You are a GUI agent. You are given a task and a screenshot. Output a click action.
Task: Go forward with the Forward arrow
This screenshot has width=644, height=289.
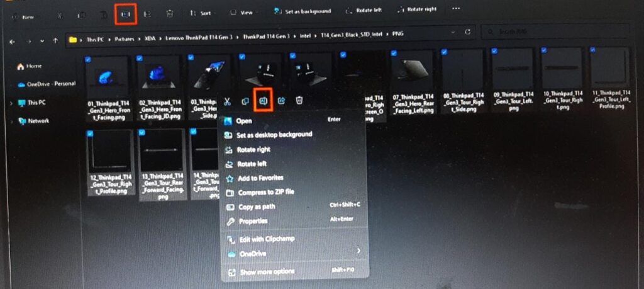click(29, 42)
